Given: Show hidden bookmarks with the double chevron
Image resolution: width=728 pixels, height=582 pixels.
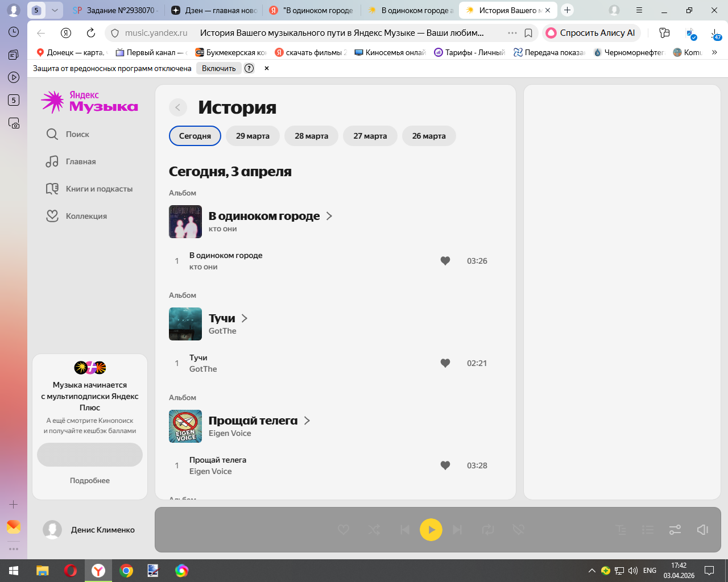Looking at the screenshot, I should (x=714, y=52).
